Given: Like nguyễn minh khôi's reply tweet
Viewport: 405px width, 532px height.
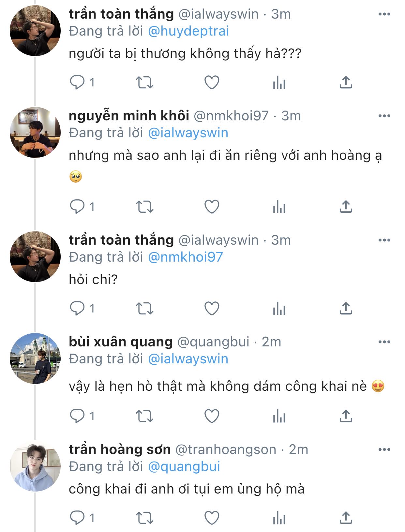Looking at the screenshot, I should (212, 207).
